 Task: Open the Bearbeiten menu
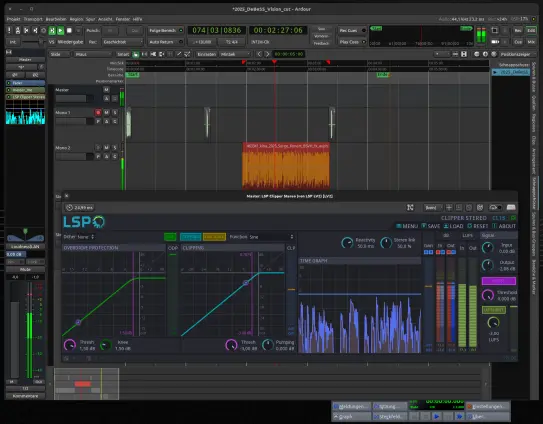pos(56,19)
